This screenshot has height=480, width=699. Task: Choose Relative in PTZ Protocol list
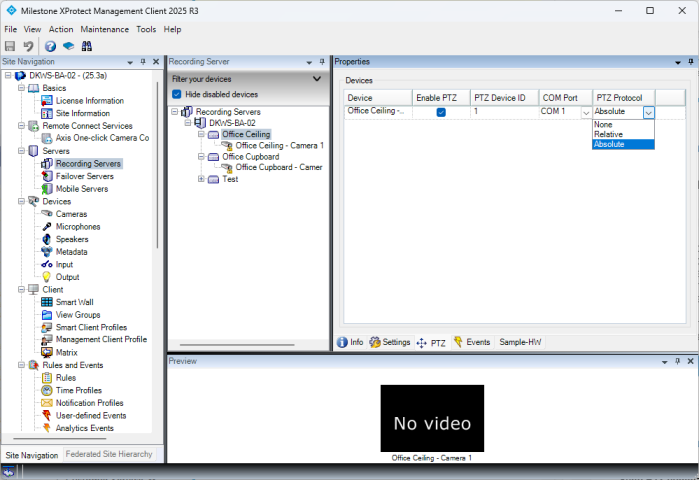(x=610, y=134)
